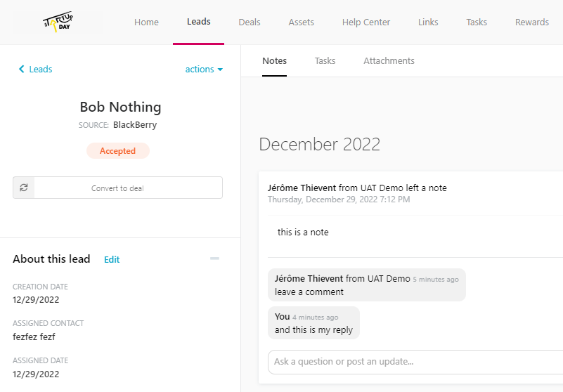
Task: Select the Notes tab
Action: (x=274, y=60)
